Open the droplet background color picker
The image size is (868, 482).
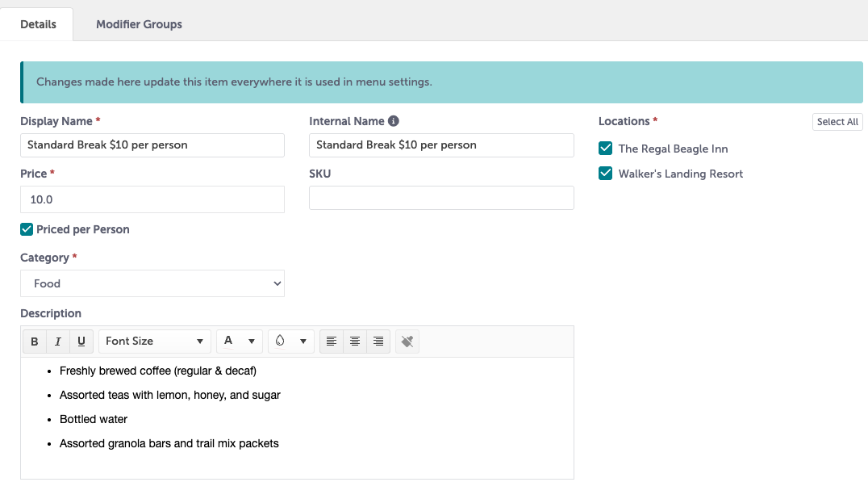(290, 342)
